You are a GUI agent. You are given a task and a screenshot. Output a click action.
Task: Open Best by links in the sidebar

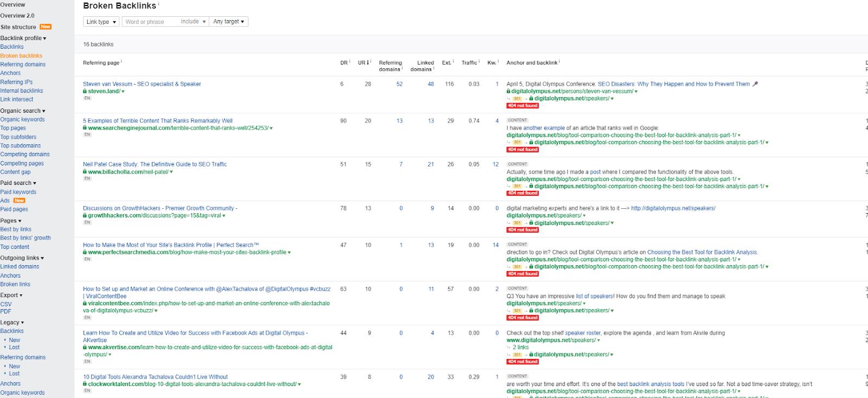(x=16, y=229)
